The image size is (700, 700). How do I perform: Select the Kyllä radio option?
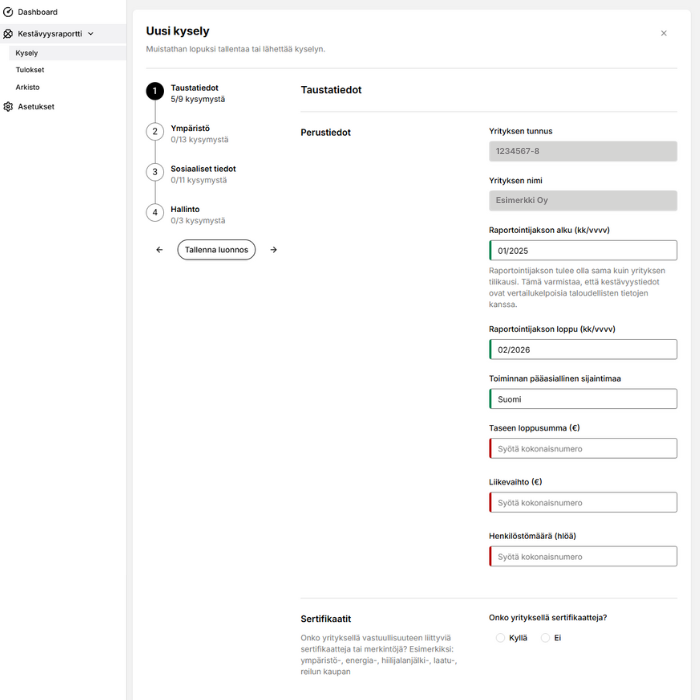[501, 637]
